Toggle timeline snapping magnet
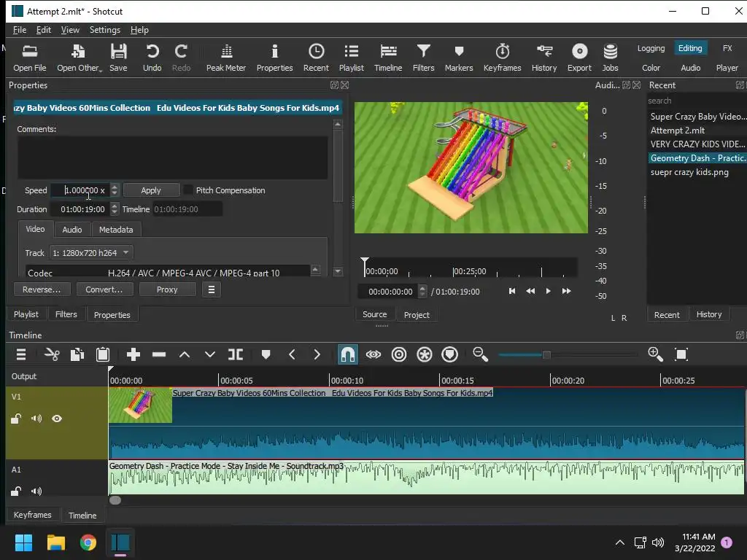747x560 pixels. [348, 354]
